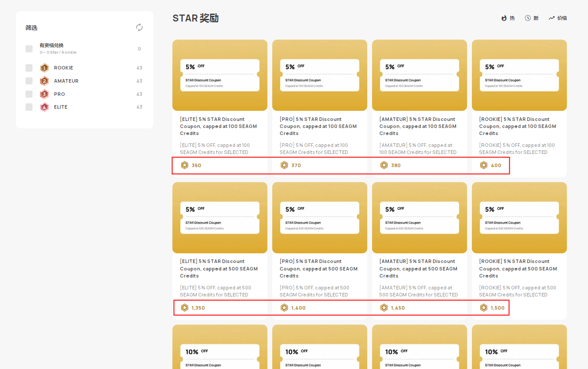Open the [ROOKIE] 5% STAR Discount capped at 500 title
The width and height of the screenshot is (588, 369).
coord(518,269)
